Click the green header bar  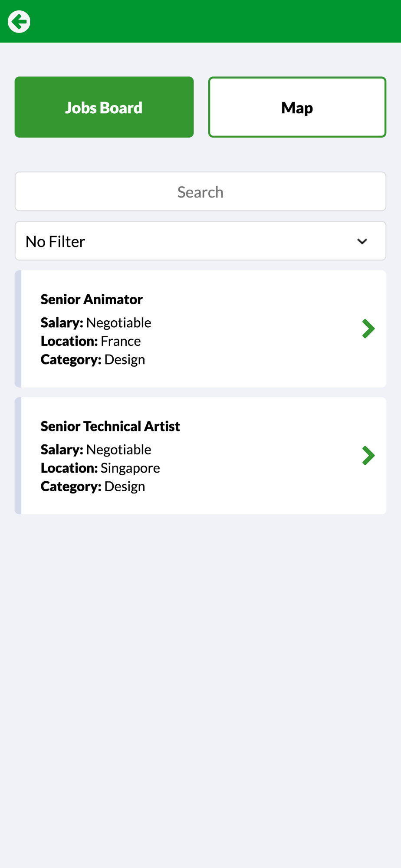[x=200, y=21]
